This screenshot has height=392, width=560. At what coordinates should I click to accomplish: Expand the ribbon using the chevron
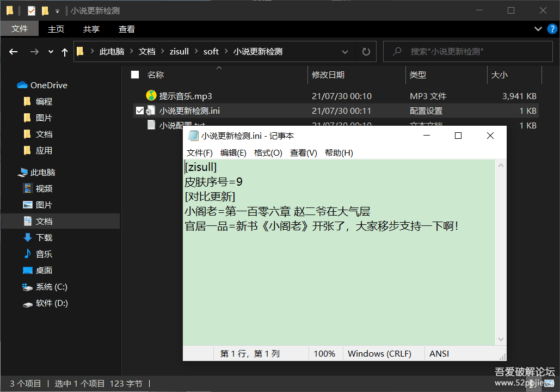[538, 29]
